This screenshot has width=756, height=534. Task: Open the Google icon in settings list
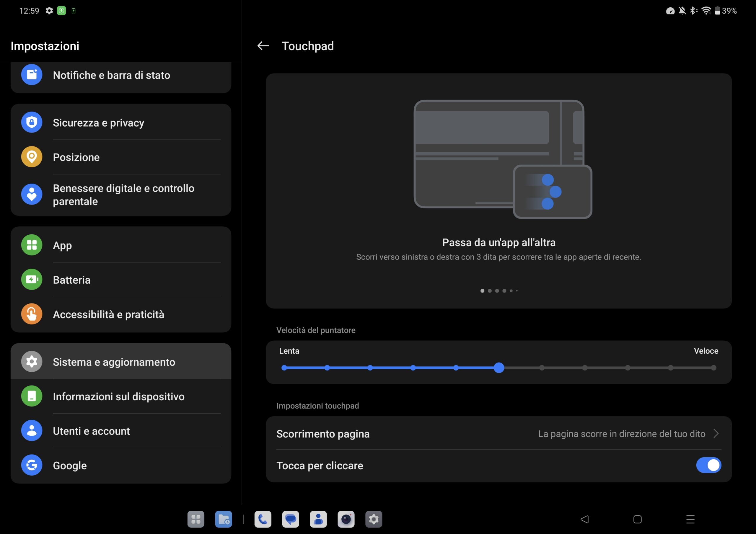click(32, 465)
